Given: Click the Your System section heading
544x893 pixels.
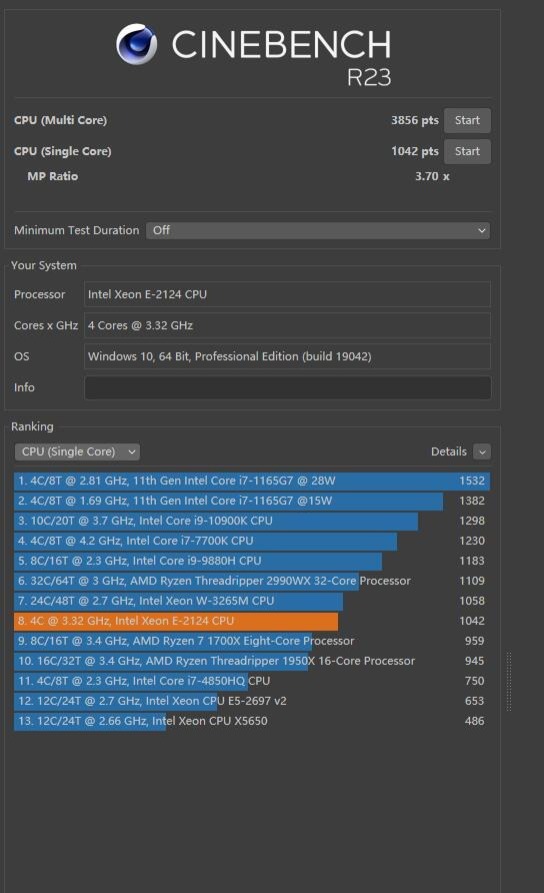Looking at the screenshot, I should [44, 265].
